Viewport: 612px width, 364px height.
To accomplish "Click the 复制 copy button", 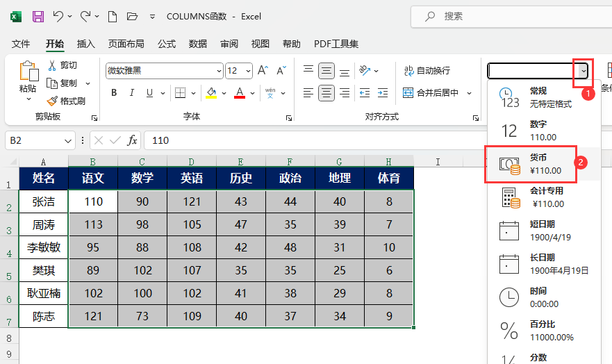I will 63,83.
